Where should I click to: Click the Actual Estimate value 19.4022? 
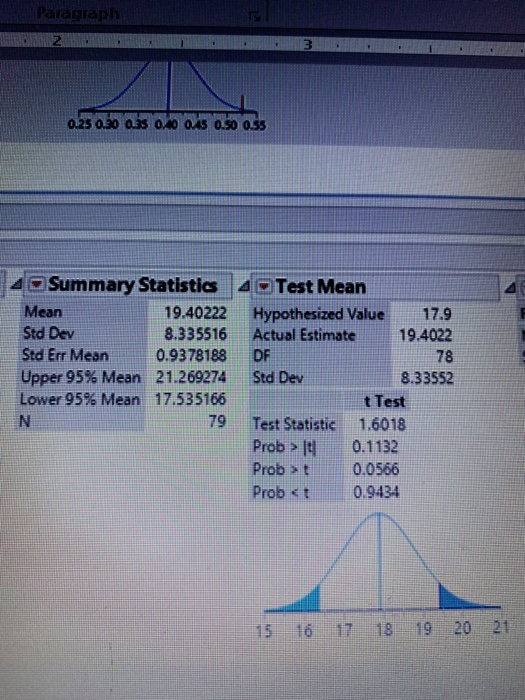point(426,335)
